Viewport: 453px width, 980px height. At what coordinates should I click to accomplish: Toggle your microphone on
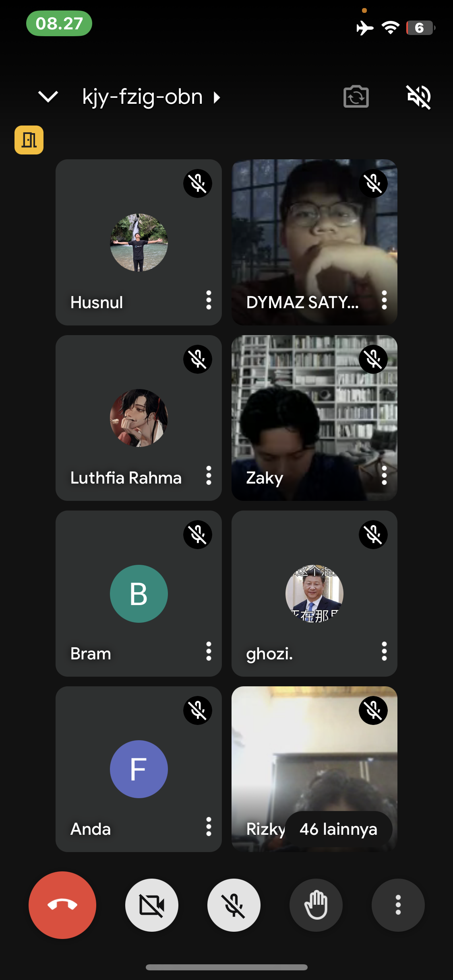point(234,905)
